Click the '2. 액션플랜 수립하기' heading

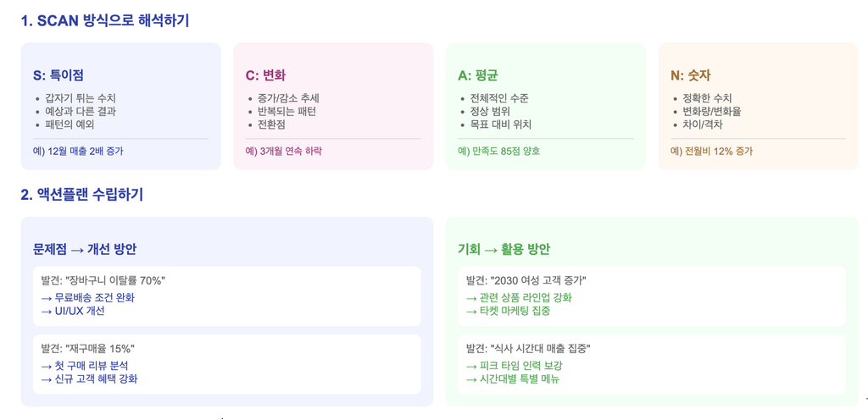point(82,195)
